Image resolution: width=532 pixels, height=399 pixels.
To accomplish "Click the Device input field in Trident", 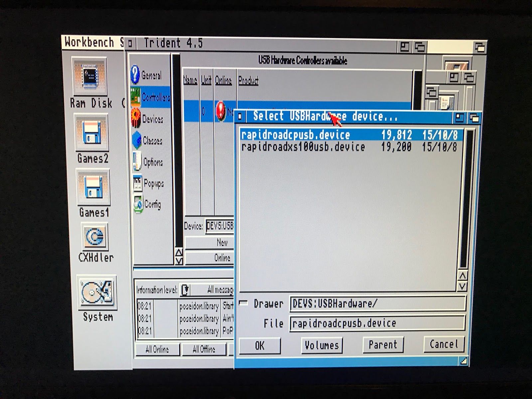I will [x=219, y=227].
